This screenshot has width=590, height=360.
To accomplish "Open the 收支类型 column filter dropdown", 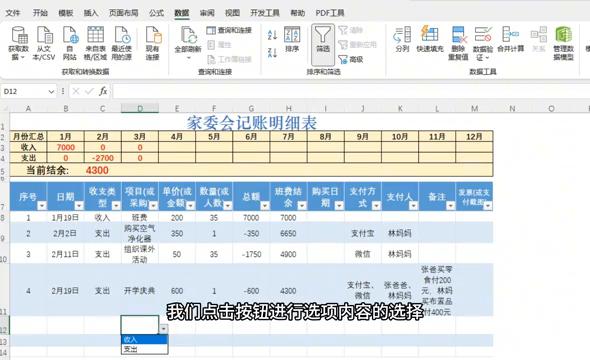I will click(116, 205).
